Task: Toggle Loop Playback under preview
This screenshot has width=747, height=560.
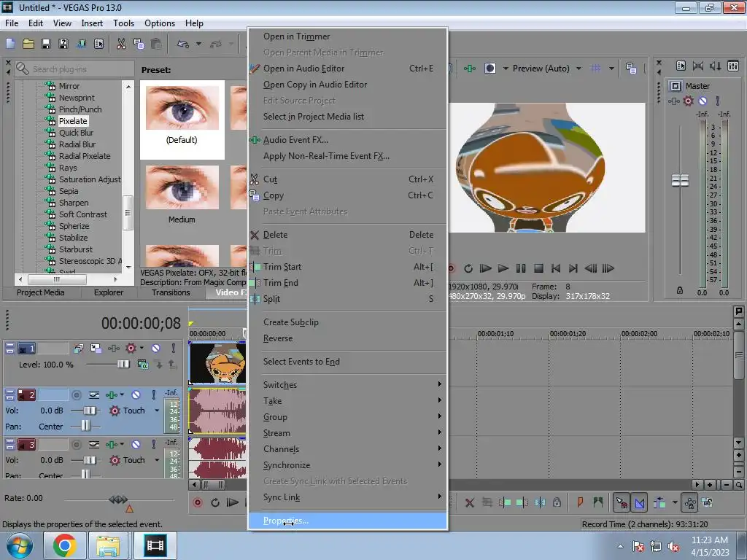Action: [468, 268]
